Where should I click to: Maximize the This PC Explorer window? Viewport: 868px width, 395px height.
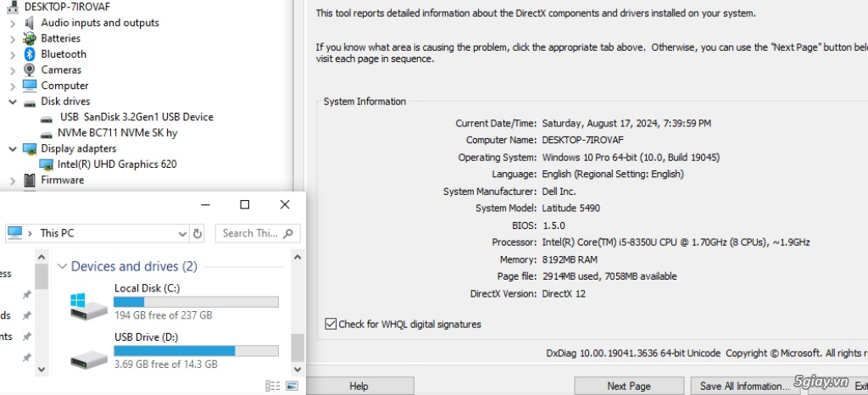click(x=245, y=204)
